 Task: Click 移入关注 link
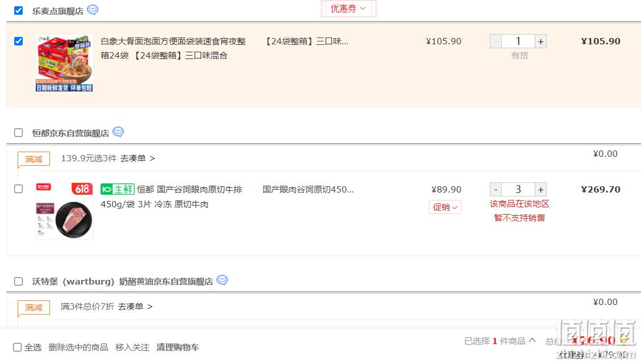pos(132,348)
